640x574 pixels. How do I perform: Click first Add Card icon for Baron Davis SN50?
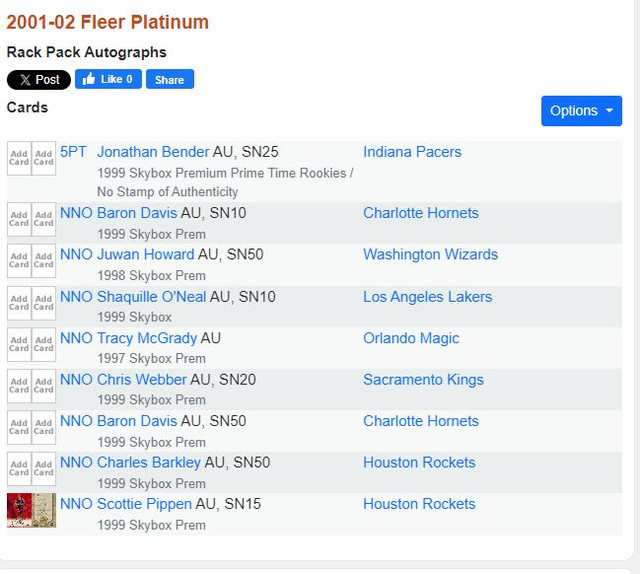[19, 427]
